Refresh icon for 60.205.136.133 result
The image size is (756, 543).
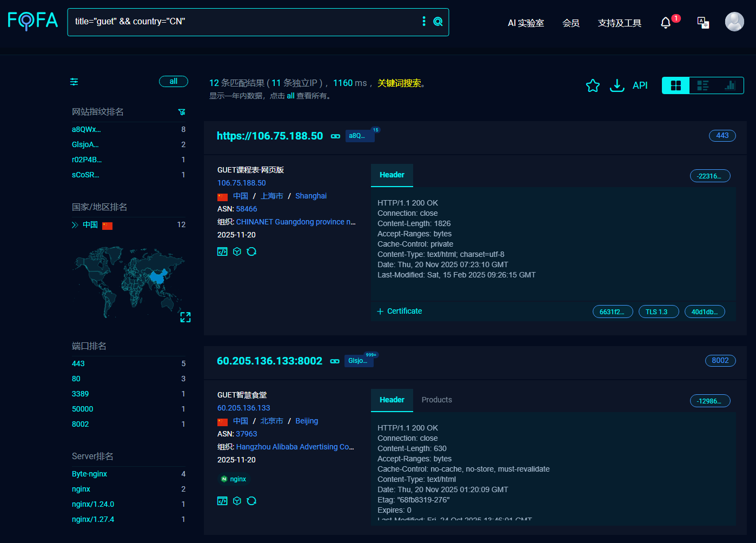coord(251,501)
